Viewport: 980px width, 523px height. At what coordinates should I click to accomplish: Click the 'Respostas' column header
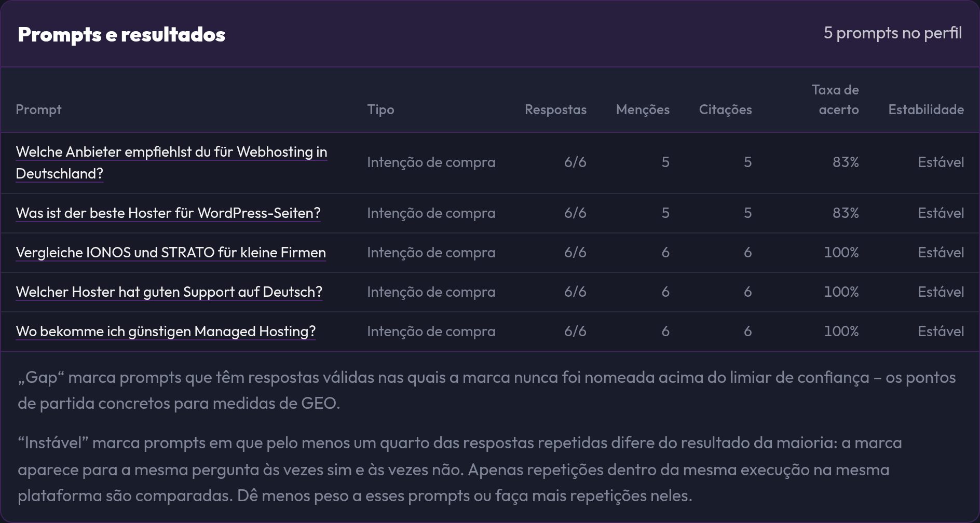pyautogui.click(x=555, y=109)
